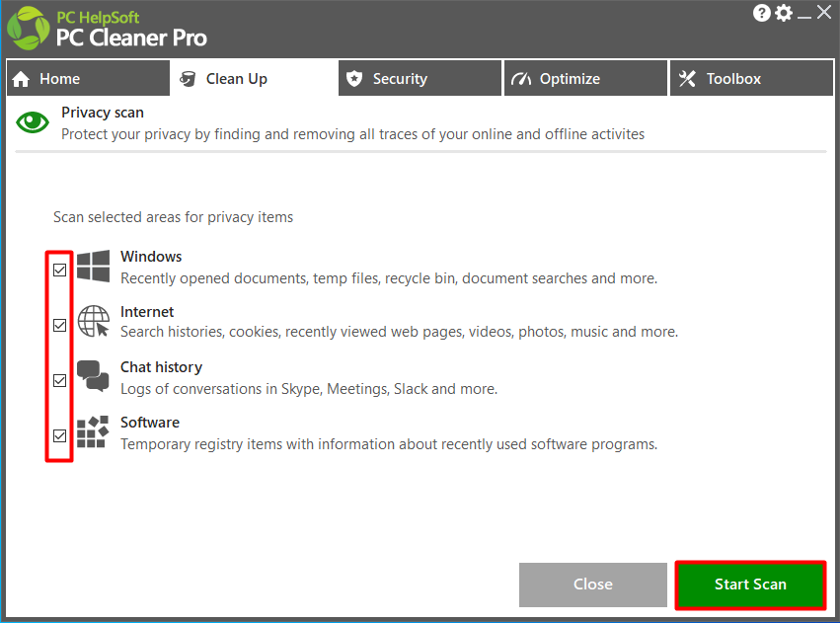Go to the Home tab

[x=89, y=78]
